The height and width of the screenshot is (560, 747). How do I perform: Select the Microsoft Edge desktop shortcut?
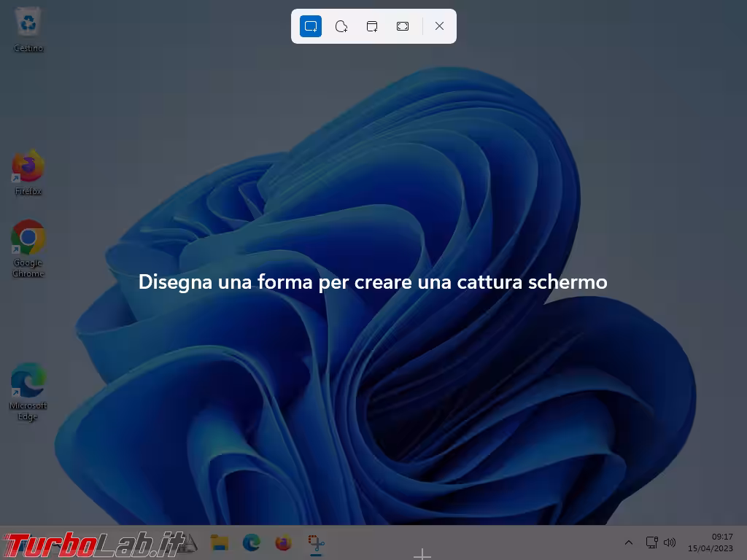pyautogui.click(x=28, y=381)
